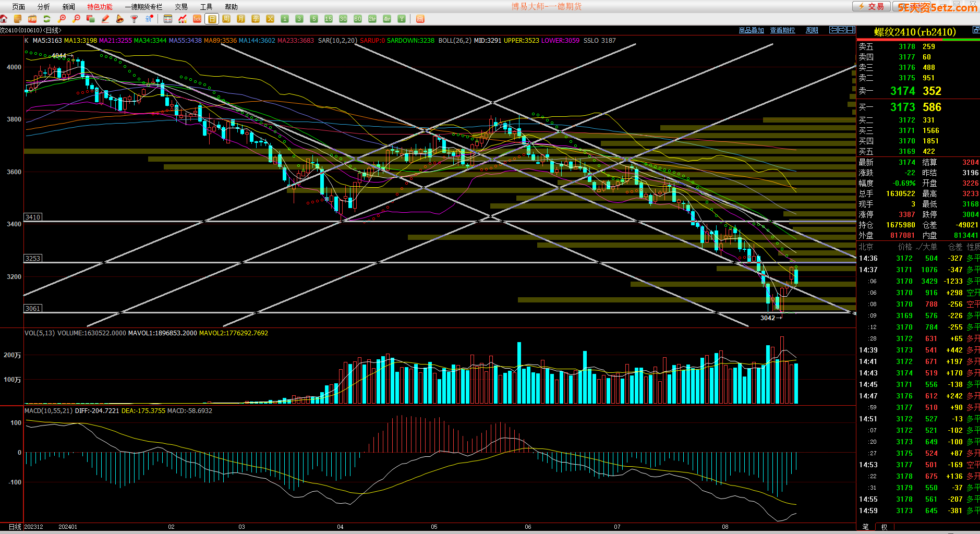Toggle the side panel layout button
This screenshot has height=534, width=980.
(851, 30)
